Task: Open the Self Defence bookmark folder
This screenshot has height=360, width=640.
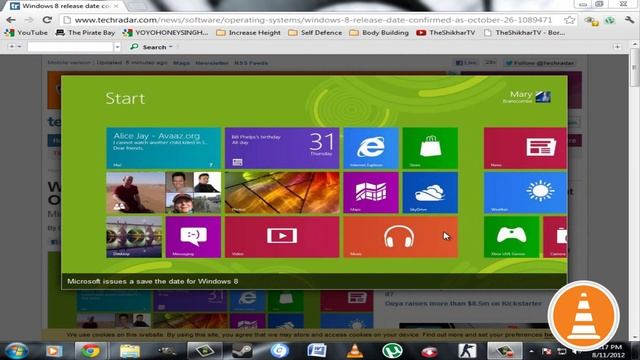Action: (x=315, y=33)
